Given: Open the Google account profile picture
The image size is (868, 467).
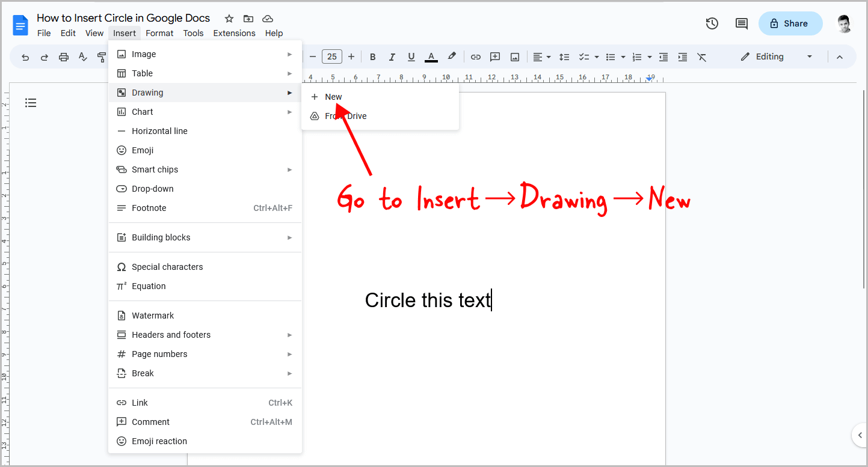Looking at the screenshot, I should [845, 23].
